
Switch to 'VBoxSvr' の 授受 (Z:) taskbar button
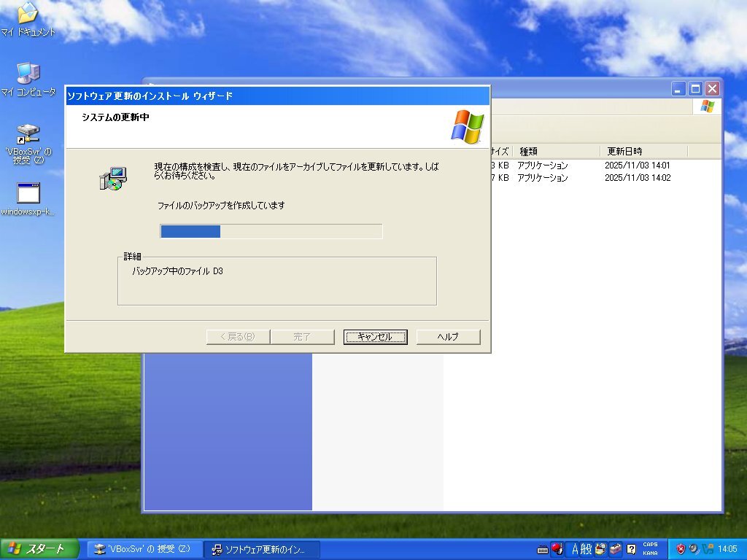144,549
